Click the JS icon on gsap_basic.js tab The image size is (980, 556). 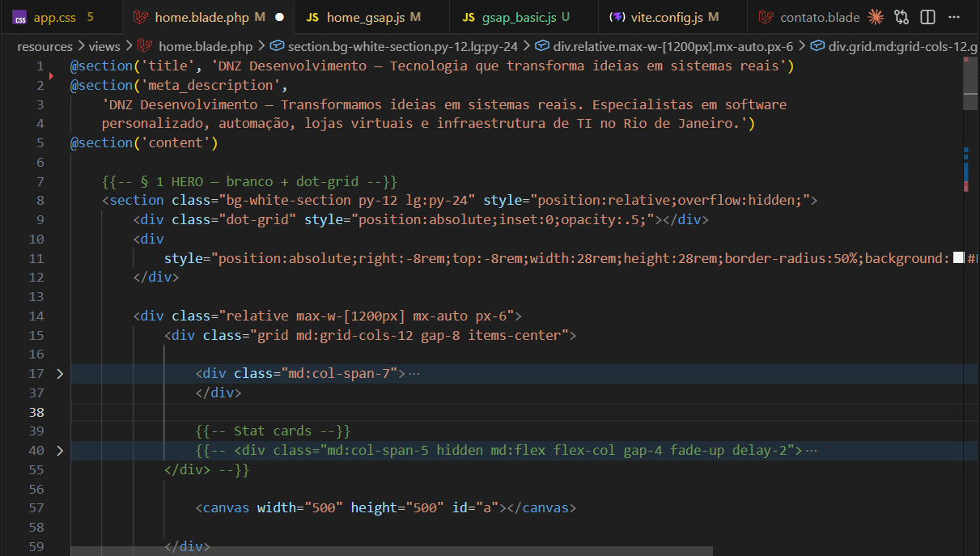[x=469, y=17]
